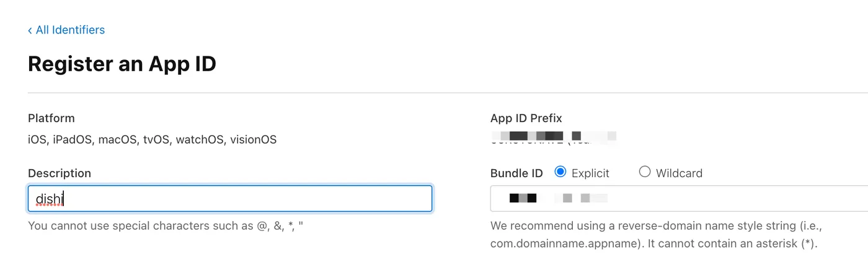868x270 pixels.
Task: Select the Wildcard radio button
Action: pos(645,172)
